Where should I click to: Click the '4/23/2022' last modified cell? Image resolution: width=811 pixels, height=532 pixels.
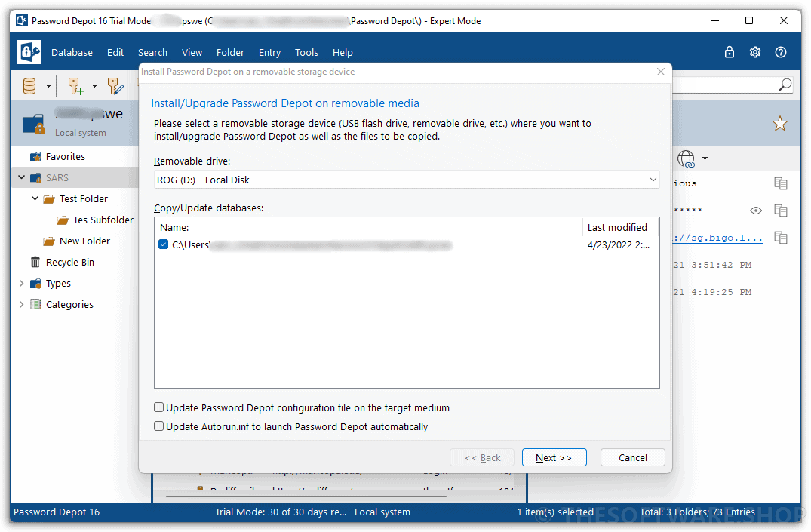pyautogui.click(x=619, y=244)
